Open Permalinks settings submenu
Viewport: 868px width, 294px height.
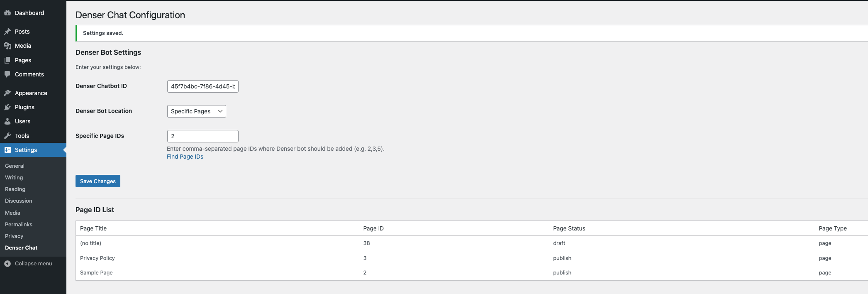(19, 224)
